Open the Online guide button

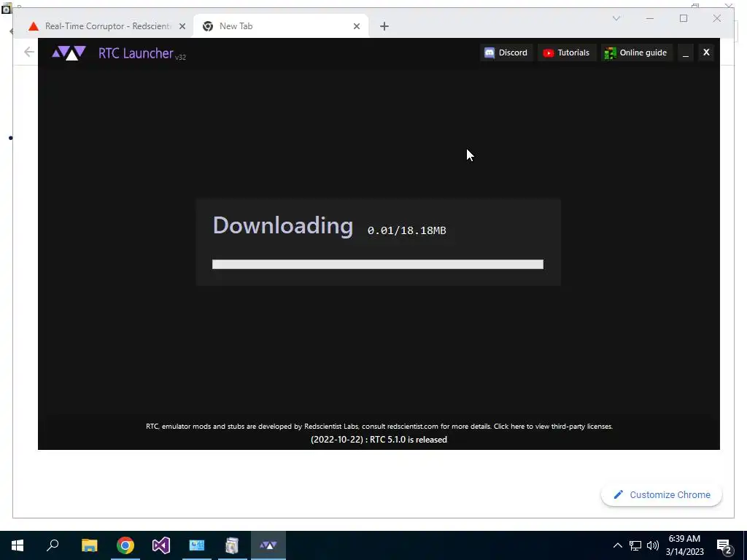[x=636, y=52]
